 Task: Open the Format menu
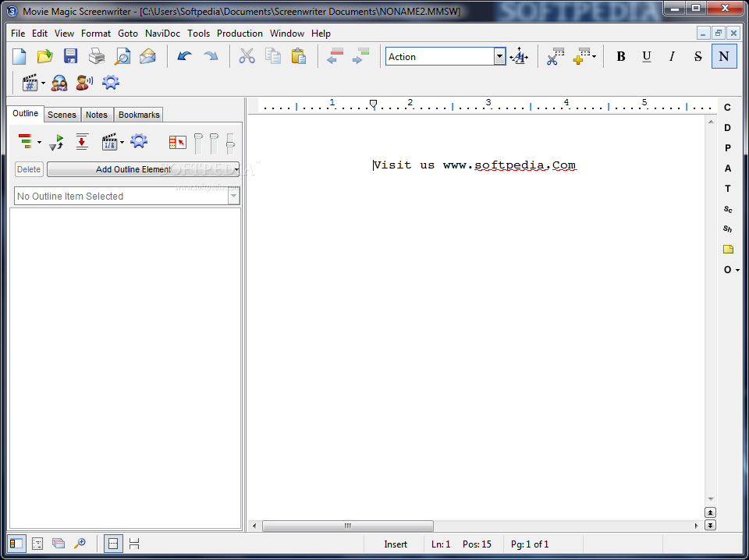click(95, 34)
